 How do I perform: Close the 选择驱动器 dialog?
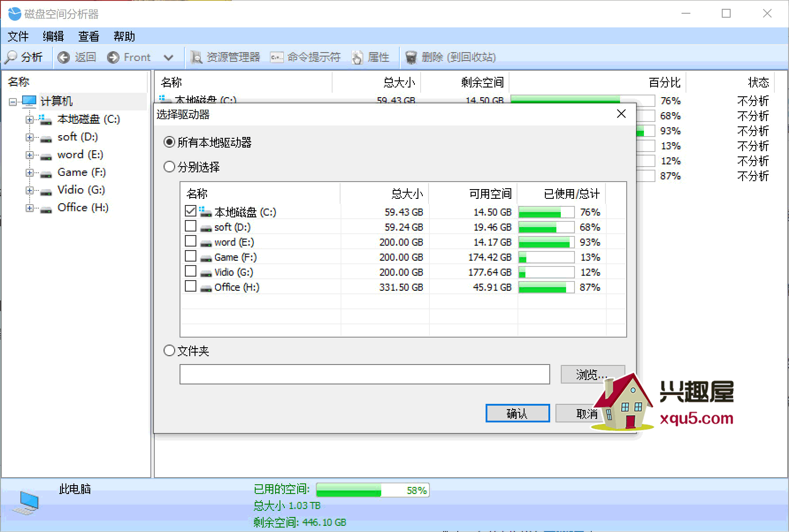[621, 114]
